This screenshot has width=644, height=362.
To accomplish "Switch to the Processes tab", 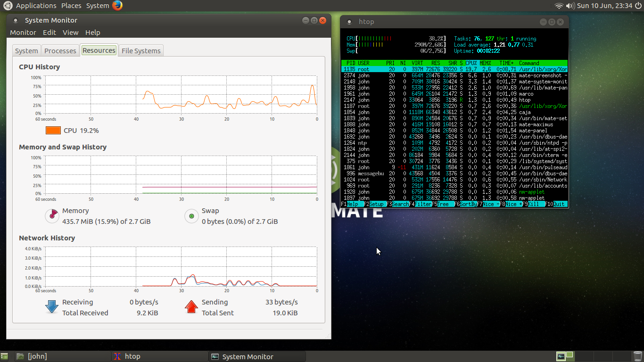I will point(60,51).
